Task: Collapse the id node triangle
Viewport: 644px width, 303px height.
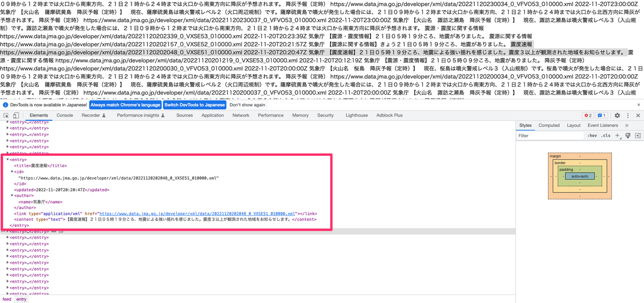Action: (12, 171)
